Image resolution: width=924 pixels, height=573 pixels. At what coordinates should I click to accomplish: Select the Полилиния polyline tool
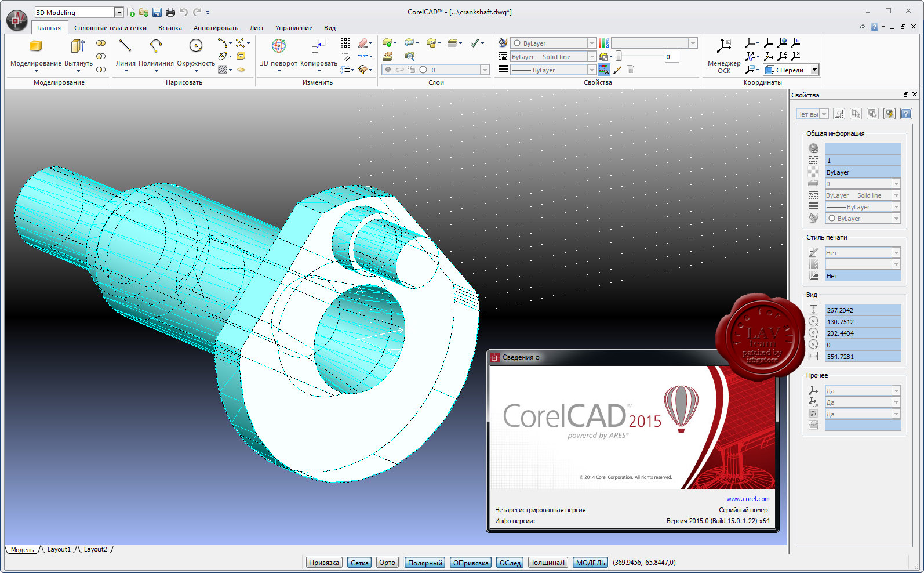click(x=156, y=55)
